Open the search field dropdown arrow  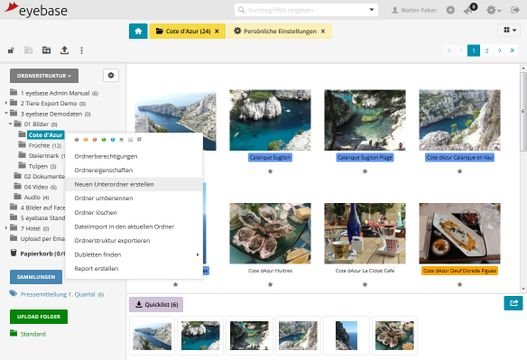[372, 10]
